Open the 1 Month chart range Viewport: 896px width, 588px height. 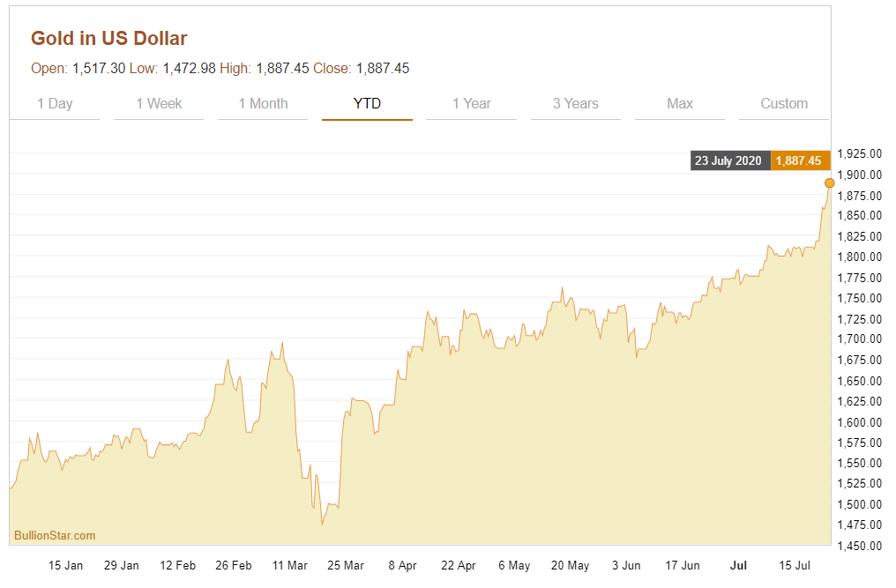tap(263, 104)
